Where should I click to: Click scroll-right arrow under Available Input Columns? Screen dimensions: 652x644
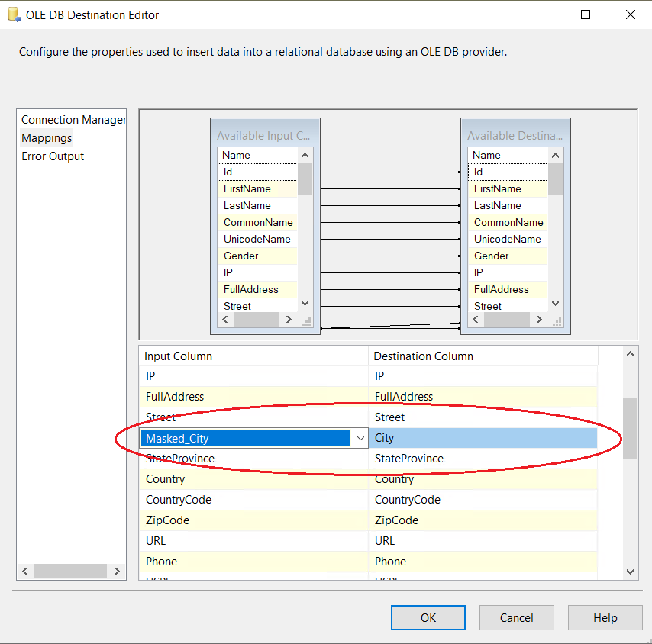(x=289, y=320)
